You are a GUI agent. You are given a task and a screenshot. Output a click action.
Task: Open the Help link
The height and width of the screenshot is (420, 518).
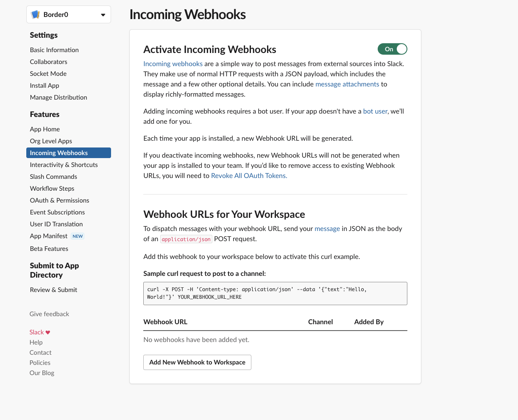point(36,342)
